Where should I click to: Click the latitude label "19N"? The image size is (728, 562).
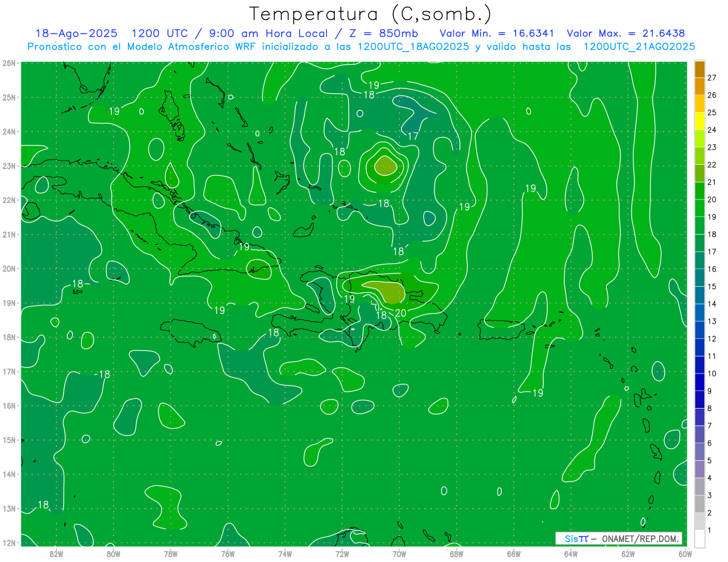click(x=9, y=303)
